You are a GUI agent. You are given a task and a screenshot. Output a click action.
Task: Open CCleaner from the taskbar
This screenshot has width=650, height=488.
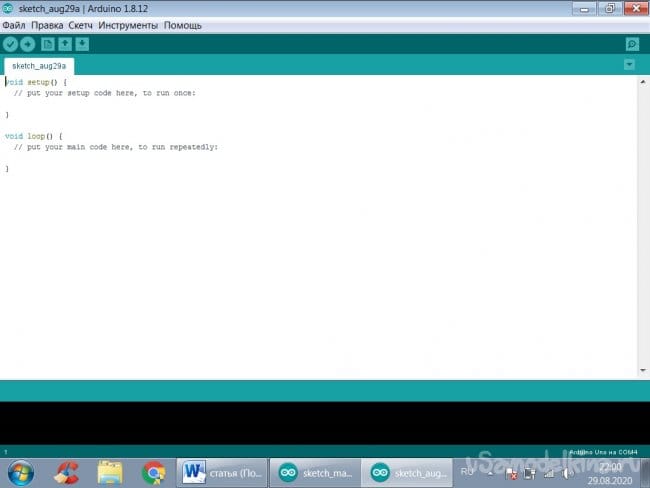point(67,472)
